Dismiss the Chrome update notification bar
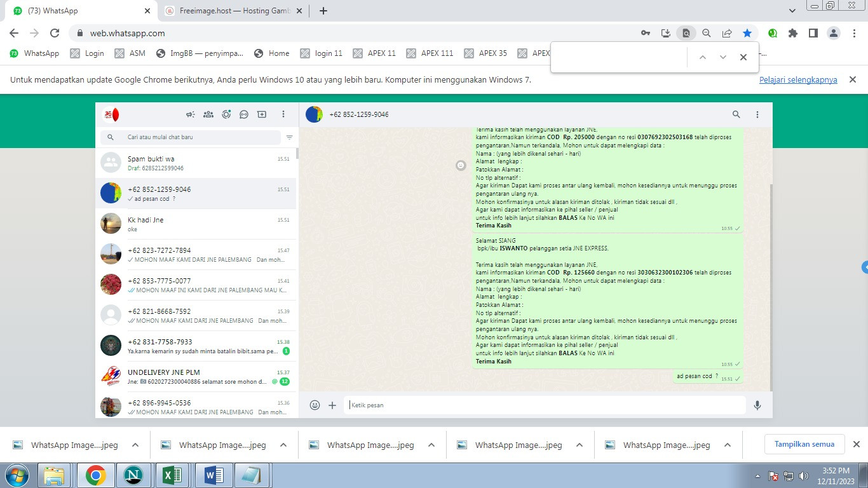The image size is (868, 488). tap(853, 80)
